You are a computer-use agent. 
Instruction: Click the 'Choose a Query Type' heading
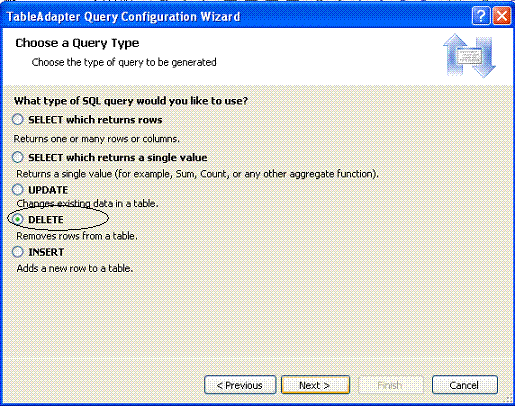click(77, 43)
